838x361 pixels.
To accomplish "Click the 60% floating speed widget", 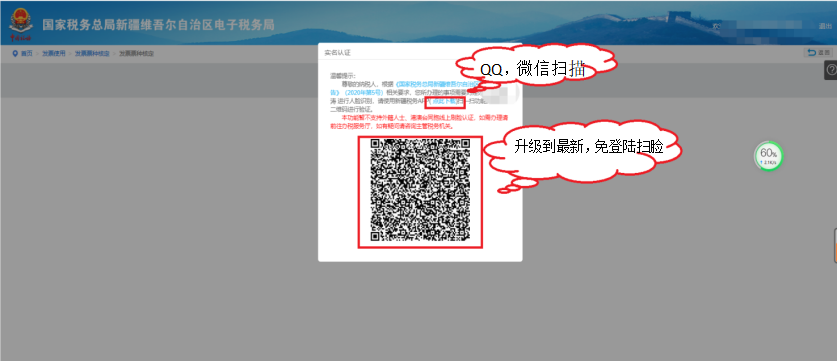I will (x=769, y=156).
